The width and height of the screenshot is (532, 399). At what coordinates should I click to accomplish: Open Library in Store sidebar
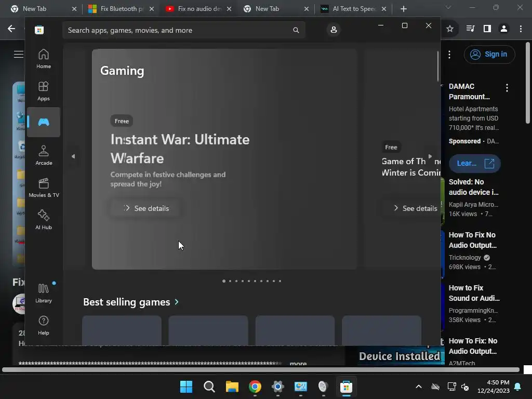point(44,293)
